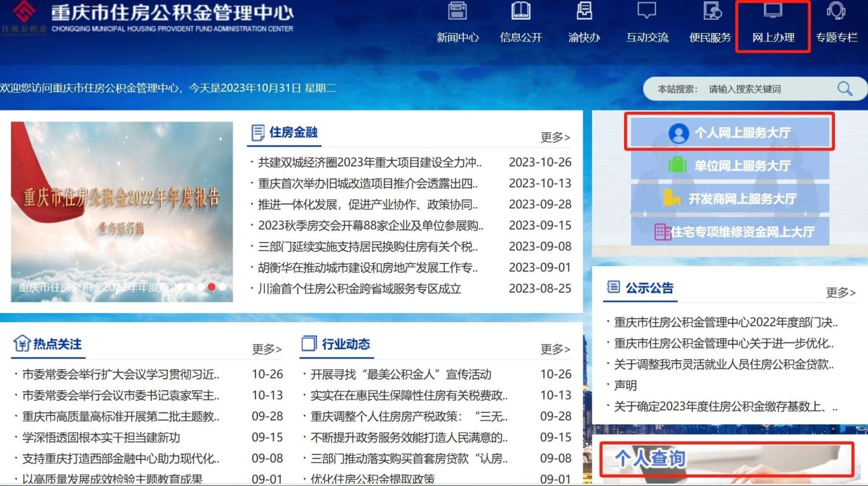Open 住宅专项维修资金网上大厅 button
This screenshot has height=486, width=868.
tap(730, 231)
